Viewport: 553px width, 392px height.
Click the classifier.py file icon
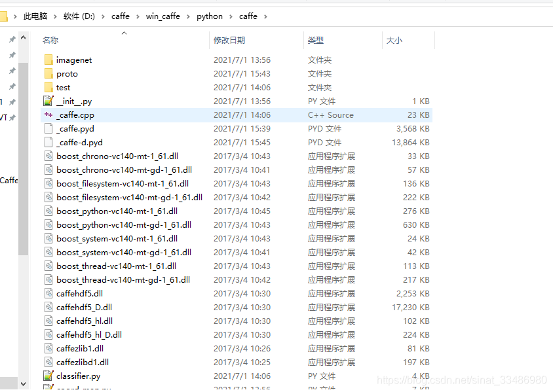point(48,376)
